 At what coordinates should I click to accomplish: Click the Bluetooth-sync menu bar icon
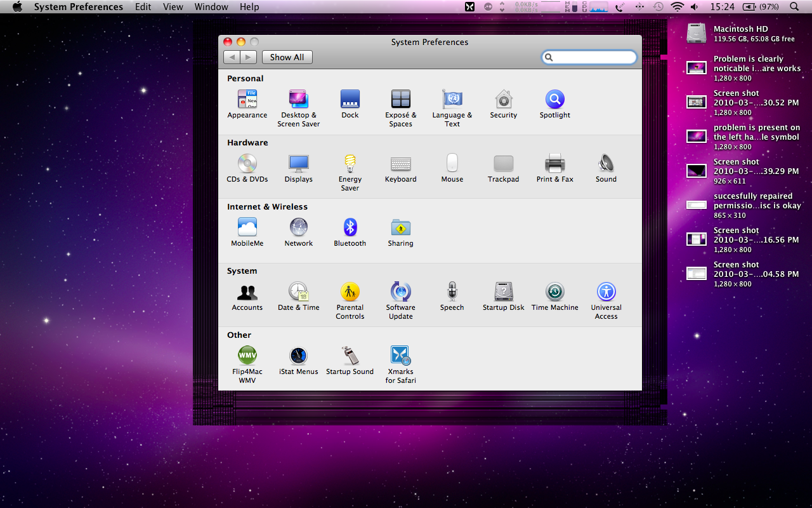tap(639, 7)
